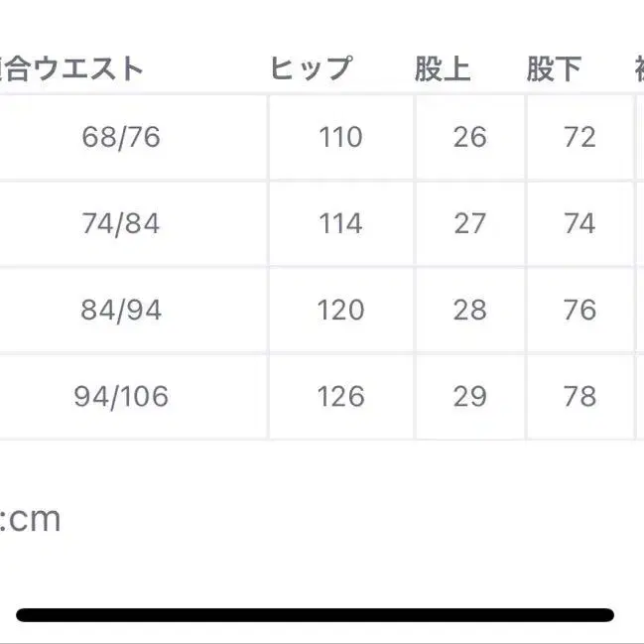Click inseam value 74
This screenshot has width=644, height=644.
(580, 223)
